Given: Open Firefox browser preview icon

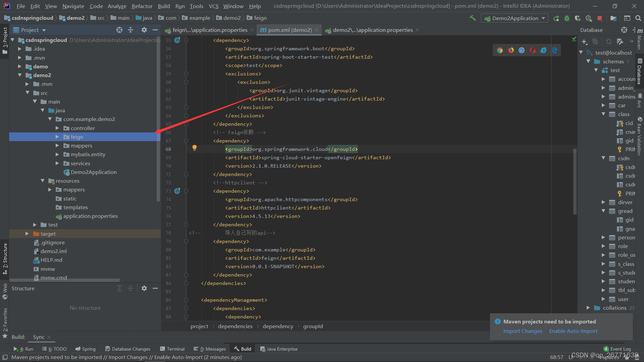Looking at the screenshot, I should (x=511, y=50).
